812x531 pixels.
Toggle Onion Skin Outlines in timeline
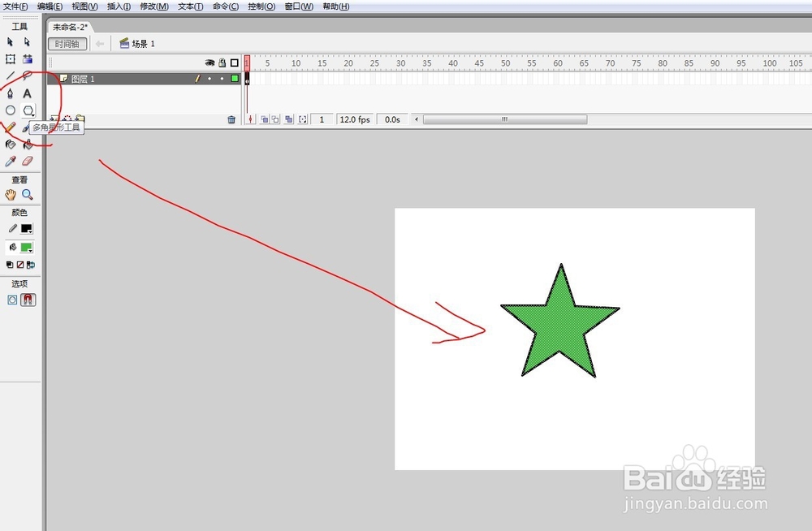pyautogui.click(x=275, y=119)
